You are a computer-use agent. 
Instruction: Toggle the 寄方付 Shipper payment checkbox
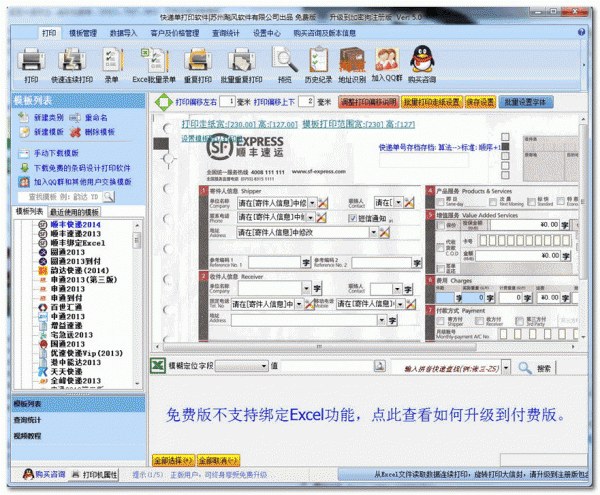[x=440, y=321]
